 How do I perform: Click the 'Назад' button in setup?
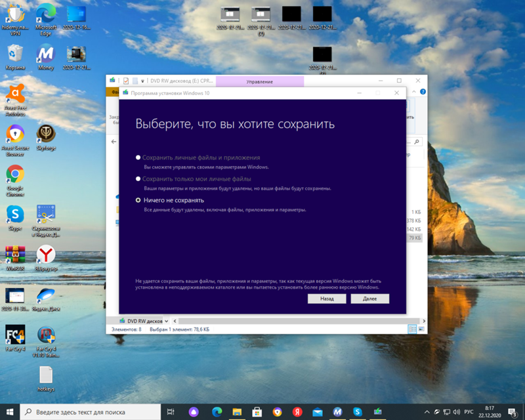[x=327, y=299]
